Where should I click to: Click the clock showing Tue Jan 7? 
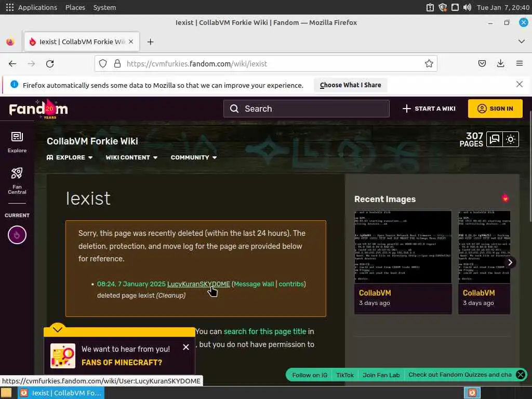pos(503,7)
